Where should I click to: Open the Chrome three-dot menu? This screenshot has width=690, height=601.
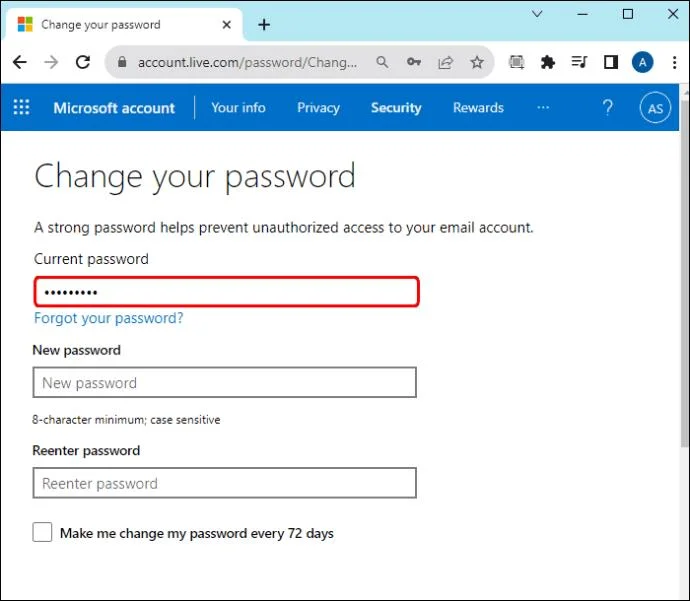click(674, 62)
